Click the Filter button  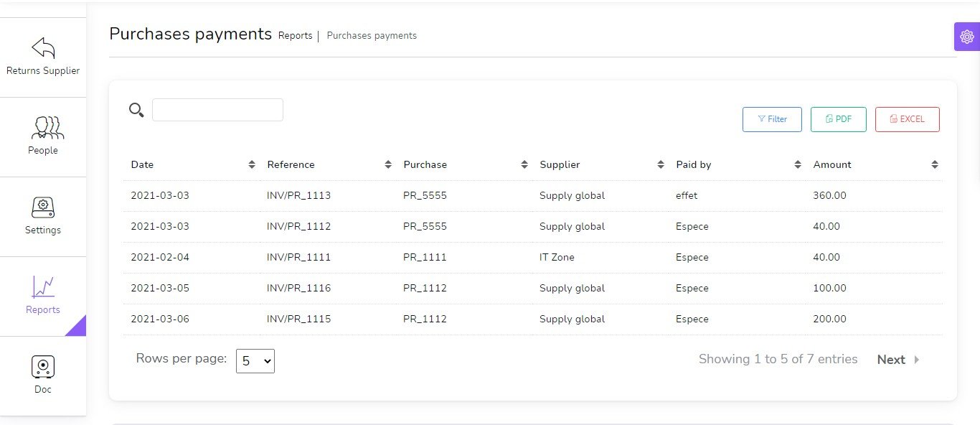[x=772, y=119]
